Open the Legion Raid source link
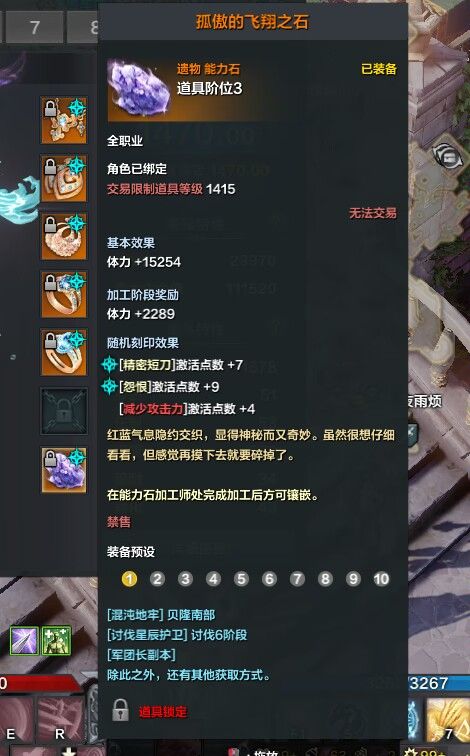The image size is (470, 756). coord(141,655)
